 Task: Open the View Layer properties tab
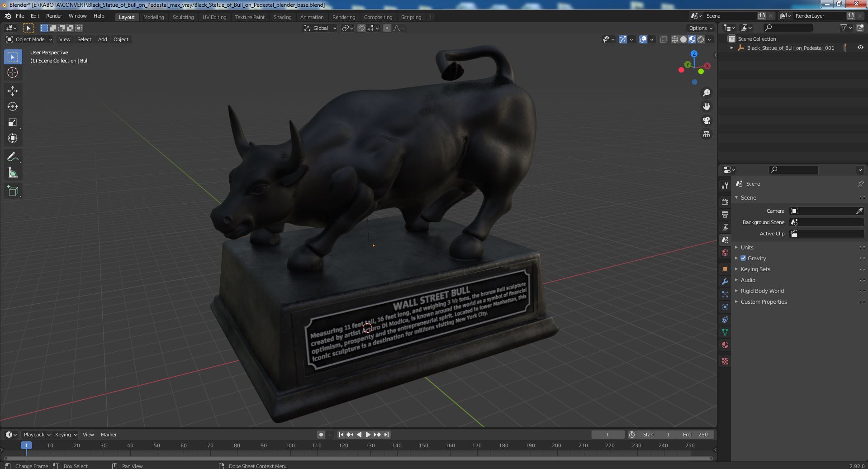(725, 227)
